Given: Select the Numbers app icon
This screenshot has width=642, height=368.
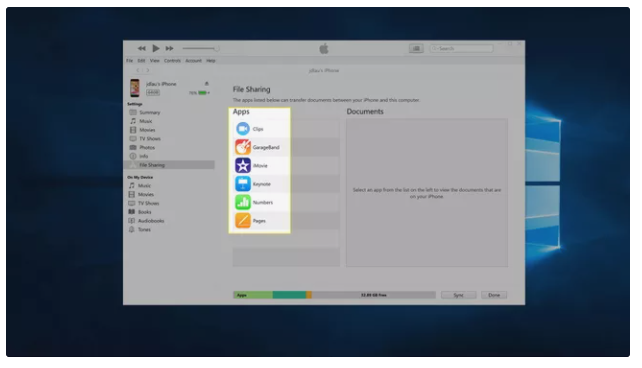Looking at the screenshot, I should pyautogui.click(x=243, y=202).
